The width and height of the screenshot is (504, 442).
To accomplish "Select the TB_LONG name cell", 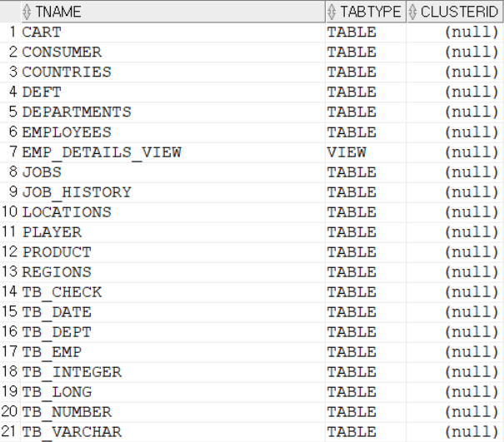I will coord(173,392).
